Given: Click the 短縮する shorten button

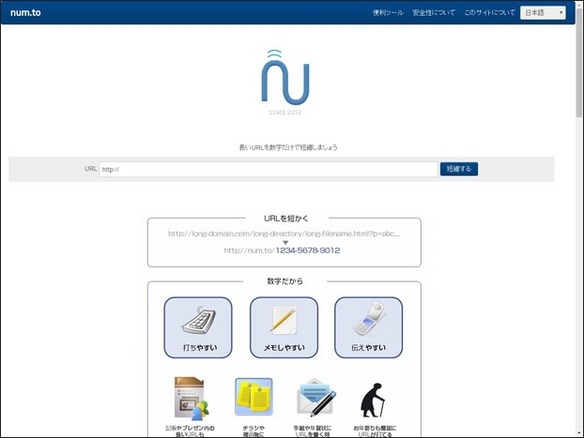Looking at the screenshot, I should (x=459, y=169).
